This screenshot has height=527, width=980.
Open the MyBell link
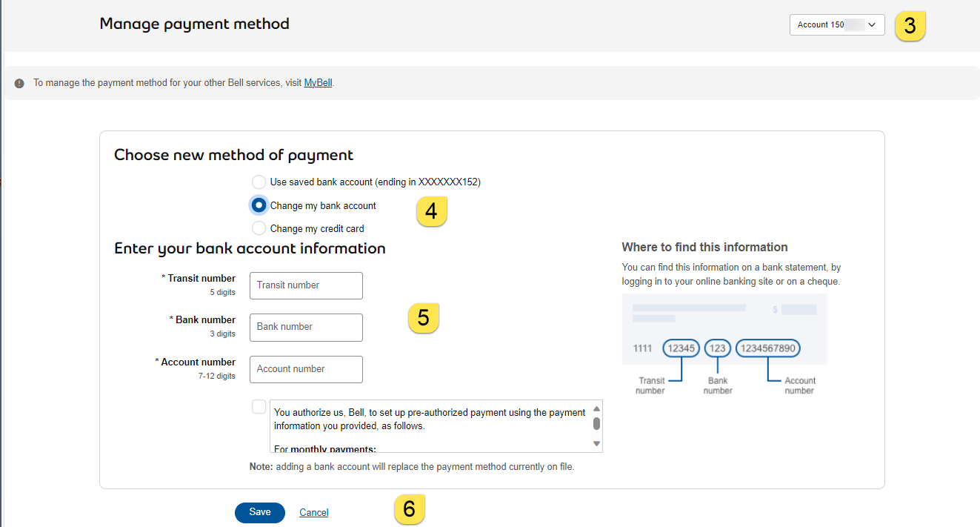click(318, 82)
